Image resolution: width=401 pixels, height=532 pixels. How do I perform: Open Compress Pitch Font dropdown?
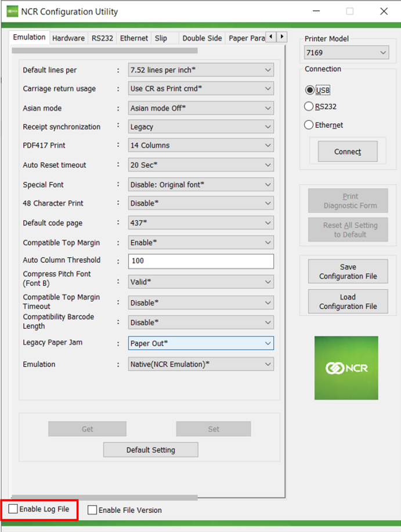pos(201,282)
